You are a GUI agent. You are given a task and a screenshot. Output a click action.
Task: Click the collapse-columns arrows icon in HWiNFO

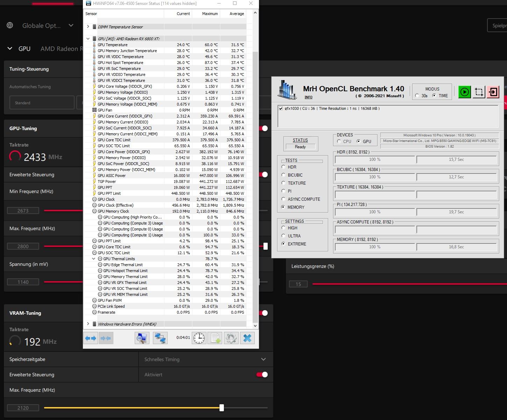(x=106, y=338)
